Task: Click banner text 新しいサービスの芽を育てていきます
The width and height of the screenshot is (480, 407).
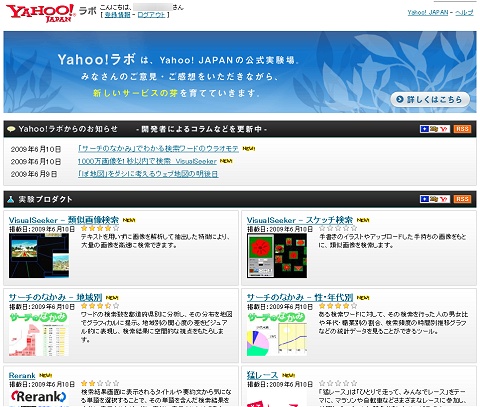Action: click(x=176, y=93)
